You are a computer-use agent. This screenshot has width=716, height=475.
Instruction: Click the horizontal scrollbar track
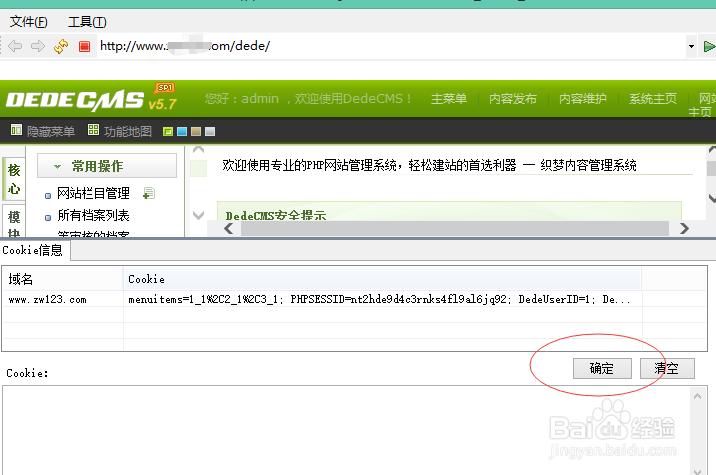455,228
